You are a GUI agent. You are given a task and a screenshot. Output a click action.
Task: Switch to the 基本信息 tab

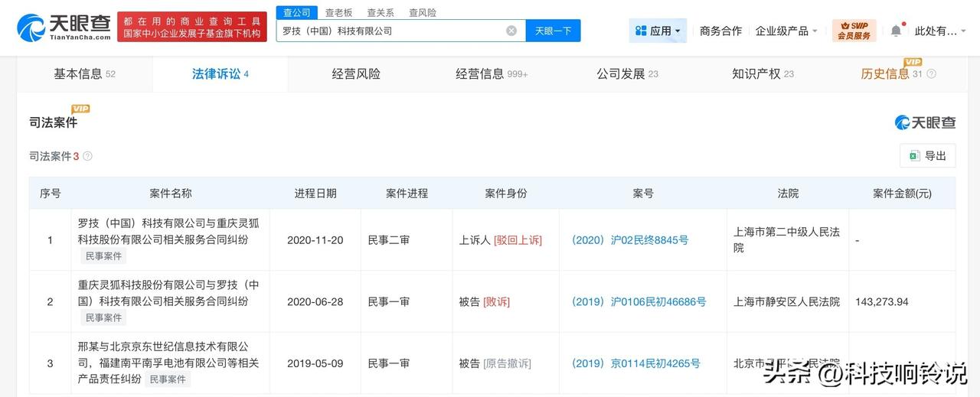coord(84,74)
